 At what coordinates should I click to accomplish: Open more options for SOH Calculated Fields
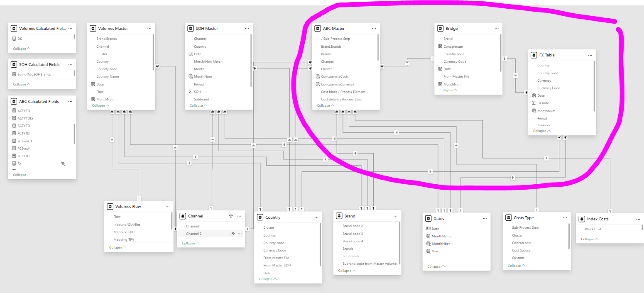tap(70, 65)
